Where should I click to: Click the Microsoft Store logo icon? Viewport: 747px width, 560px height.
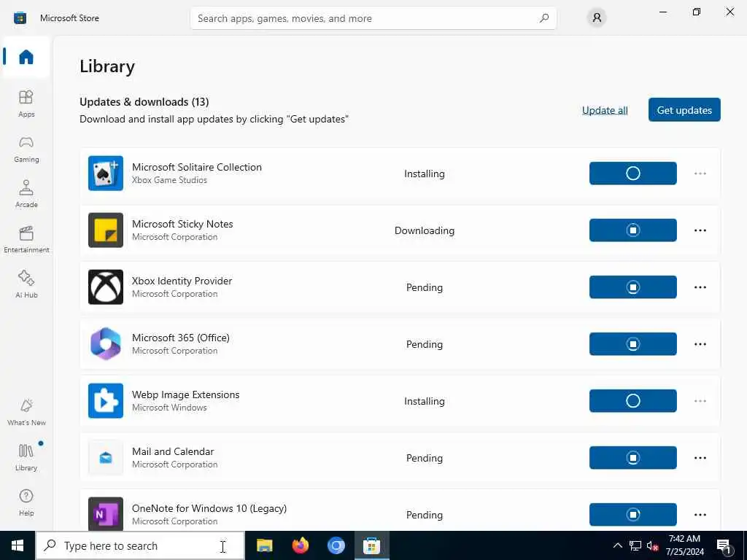coord(20,18)
